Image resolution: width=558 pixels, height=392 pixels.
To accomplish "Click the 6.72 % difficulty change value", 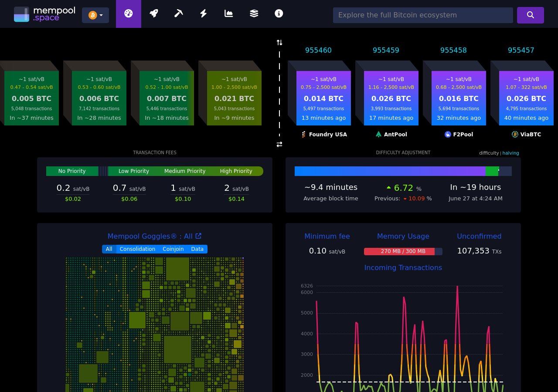I will [x=404, y=188].
